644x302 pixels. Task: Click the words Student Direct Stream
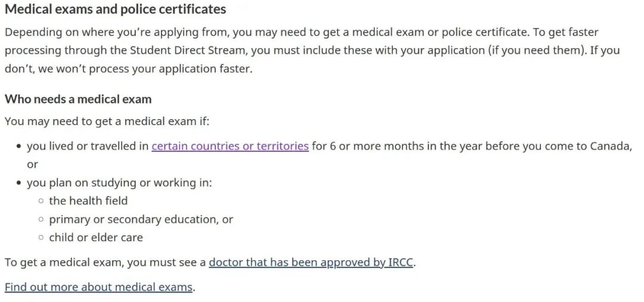[189, 51]
